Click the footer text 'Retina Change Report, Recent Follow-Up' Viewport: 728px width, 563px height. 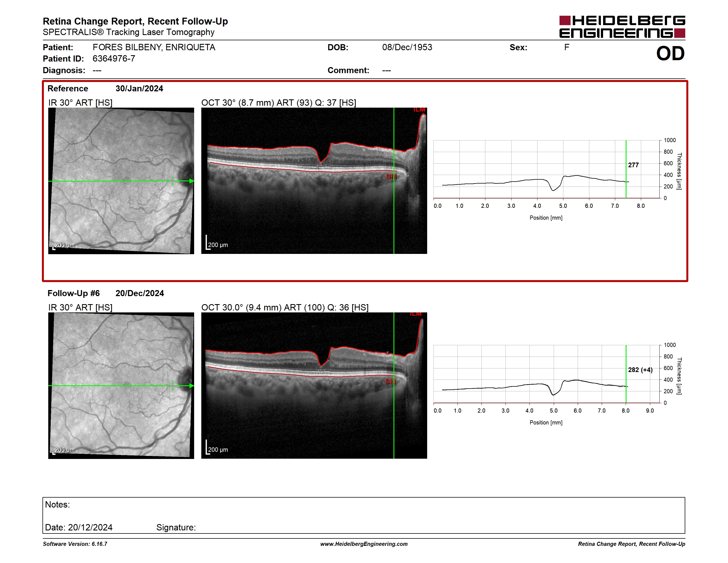tap(632, 544)
